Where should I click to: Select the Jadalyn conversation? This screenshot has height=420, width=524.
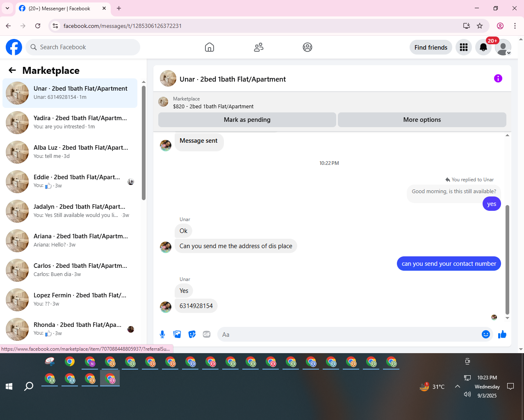[70, 211]
